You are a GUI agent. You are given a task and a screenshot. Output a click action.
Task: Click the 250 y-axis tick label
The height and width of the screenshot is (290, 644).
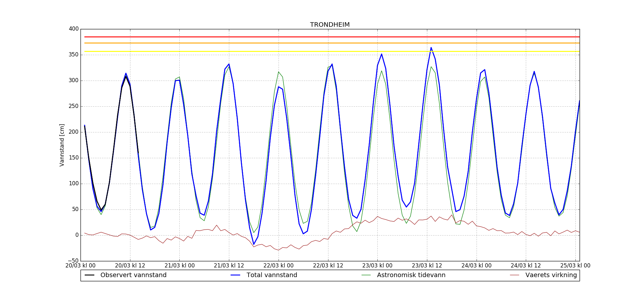tap(74, 106)
